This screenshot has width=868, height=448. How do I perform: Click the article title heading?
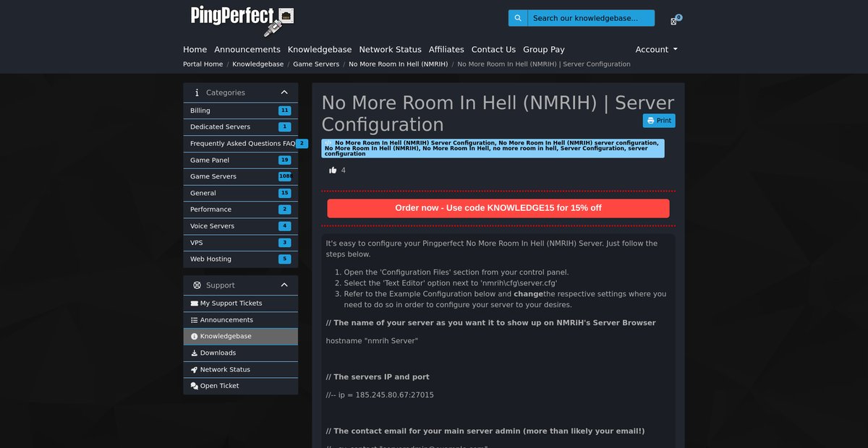pyautogui.click(x=498, y=113)
